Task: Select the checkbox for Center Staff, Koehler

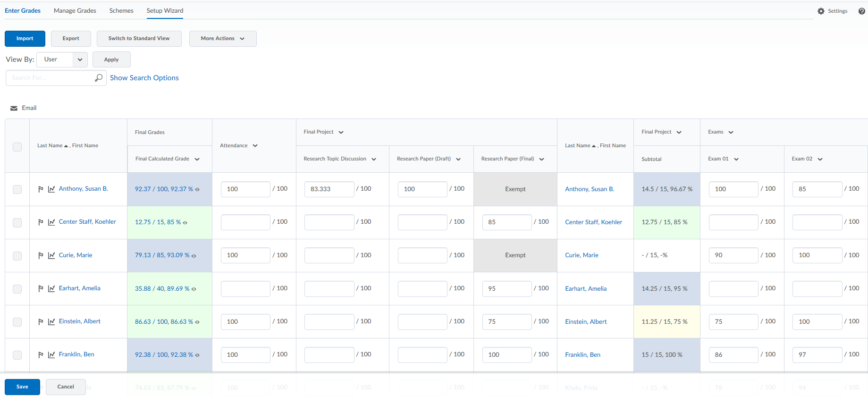Action: click(17, 222)
